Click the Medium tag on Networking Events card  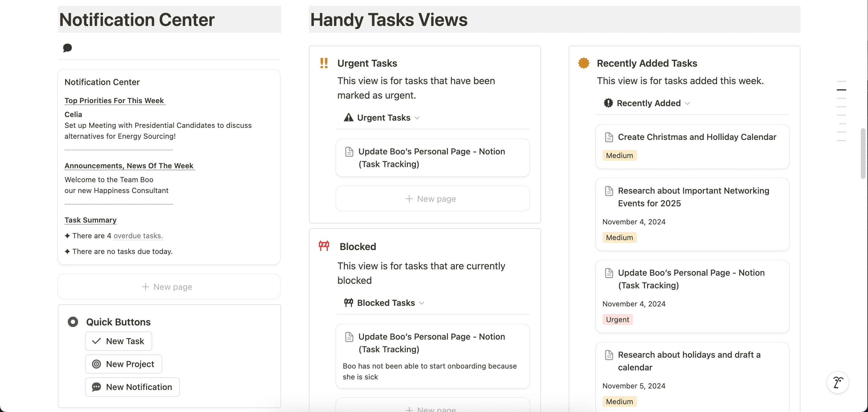coord(619,237)
